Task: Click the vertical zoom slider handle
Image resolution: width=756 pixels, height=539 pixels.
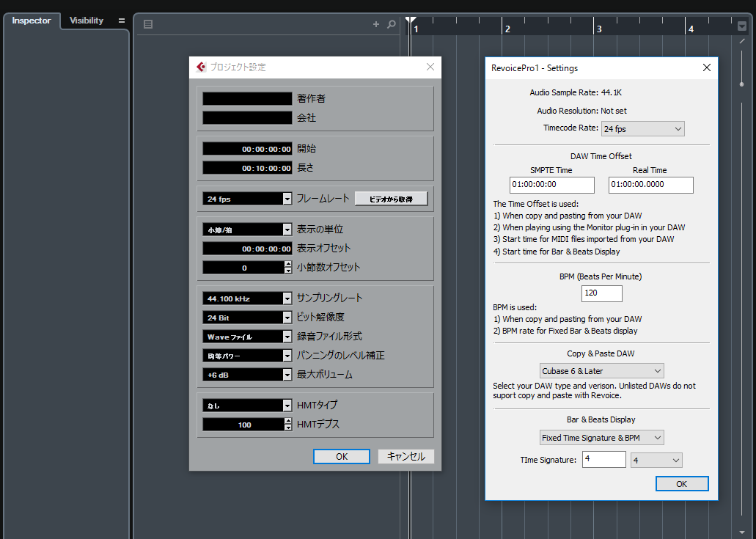Action: click(741, 84)
